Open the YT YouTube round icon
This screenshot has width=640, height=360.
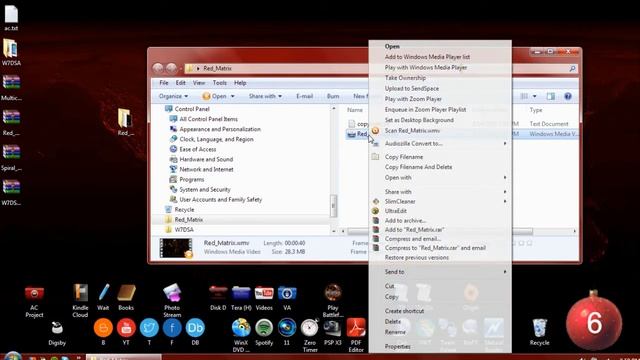coord(126,332)
